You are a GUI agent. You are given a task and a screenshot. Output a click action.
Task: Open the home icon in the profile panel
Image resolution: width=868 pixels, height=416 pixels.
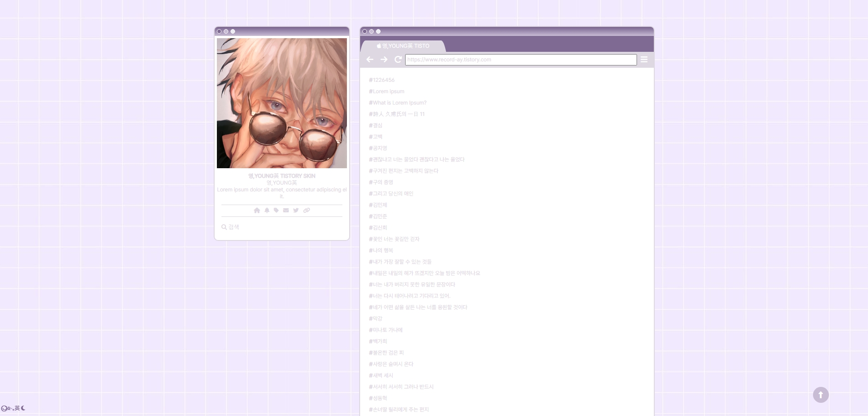coord(257,210)
